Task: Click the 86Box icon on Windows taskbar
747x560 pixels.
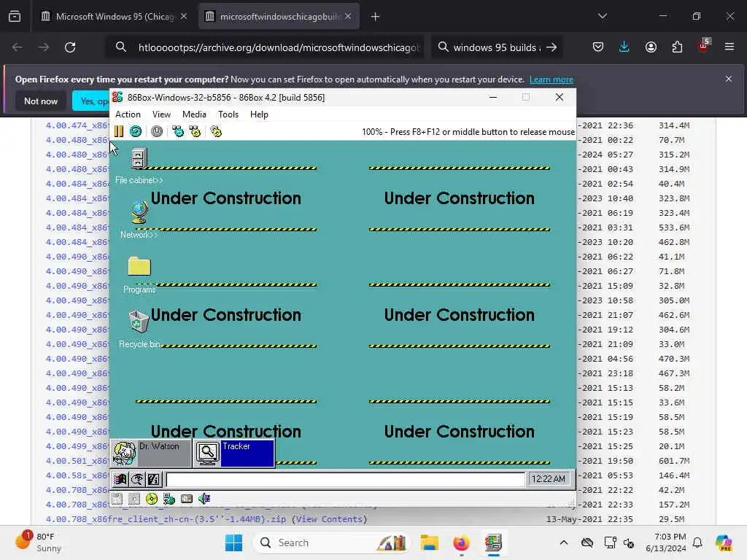Action: tap(493, 542)
